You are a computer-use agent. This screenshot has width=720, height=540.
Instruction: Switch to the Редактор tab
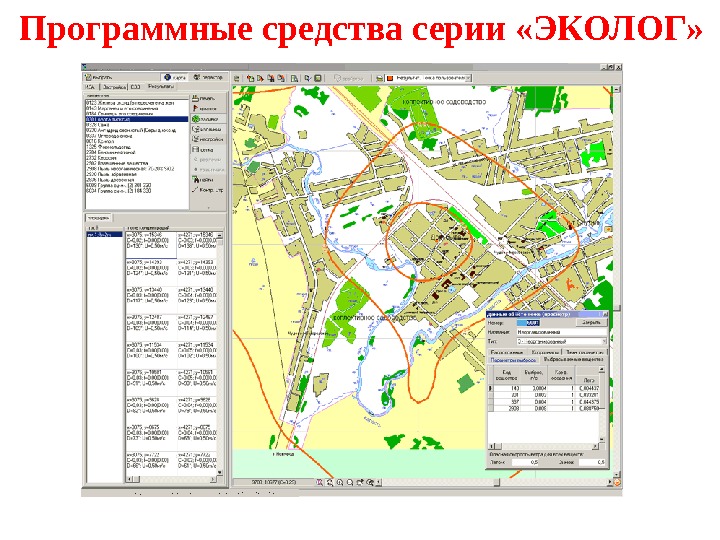coord(208,77)
